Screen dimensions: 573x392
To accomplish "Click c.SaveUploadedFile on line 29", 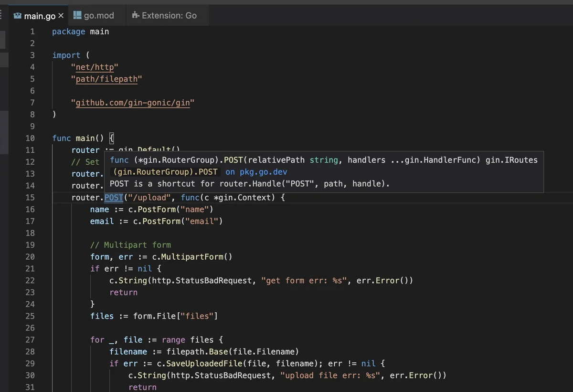I will (200, 364).
